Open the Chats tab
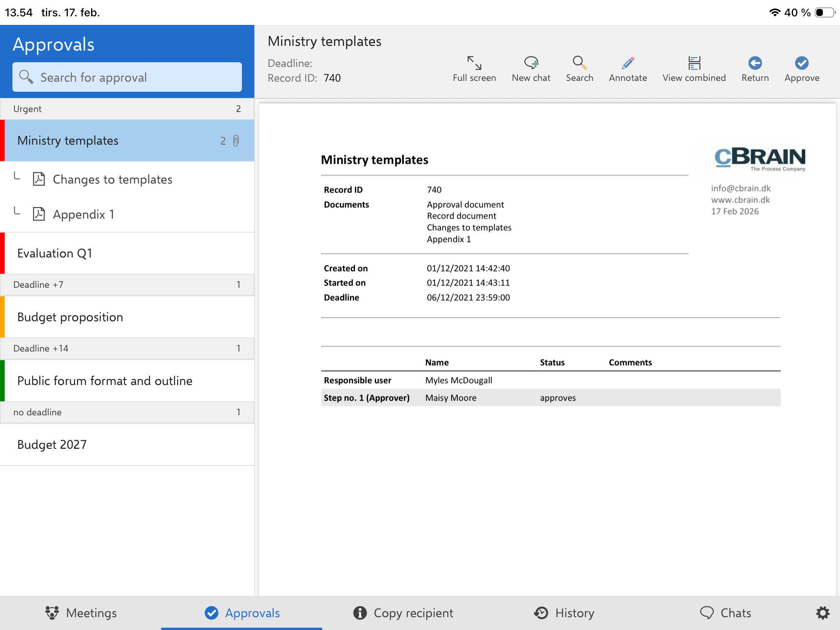Screen dimensions: 840x630 point(725,613)
